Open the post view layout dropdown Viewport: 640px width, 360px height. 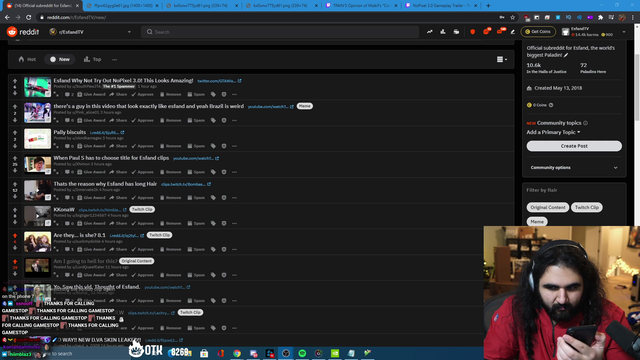click(x=502, y=60)
